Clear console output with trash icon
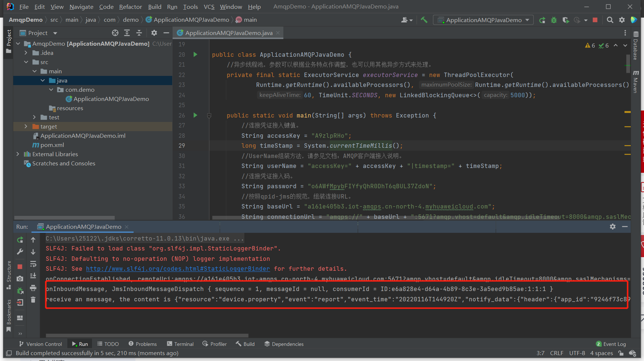 33,299
